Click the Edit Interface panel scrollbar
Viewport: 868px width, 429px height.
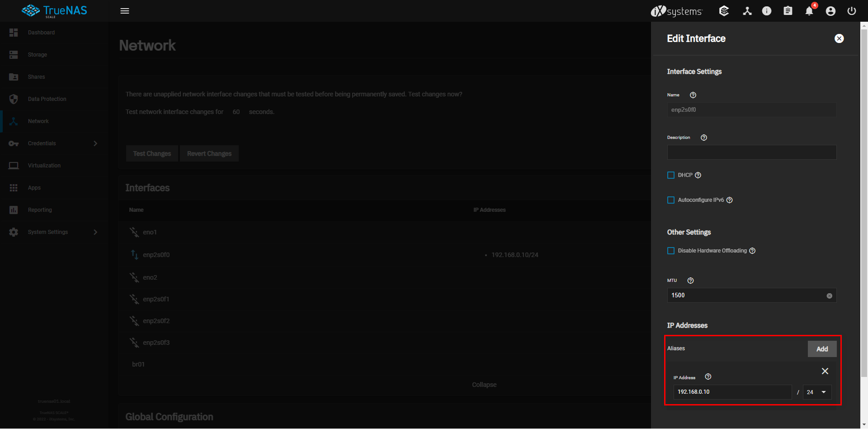click(x=864, y=203)
